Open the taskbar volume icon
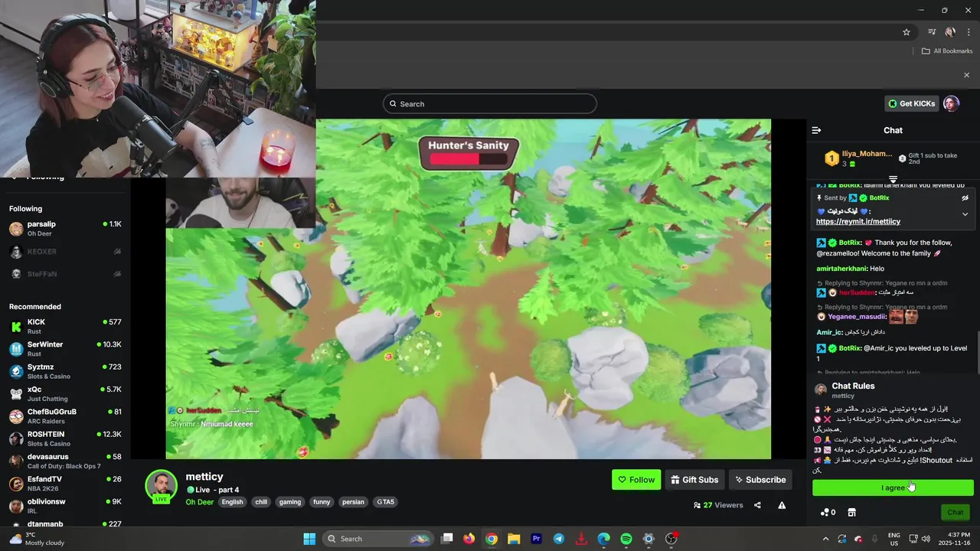The height and width of the screenshot is (551, 980). (x=926, y=539)
